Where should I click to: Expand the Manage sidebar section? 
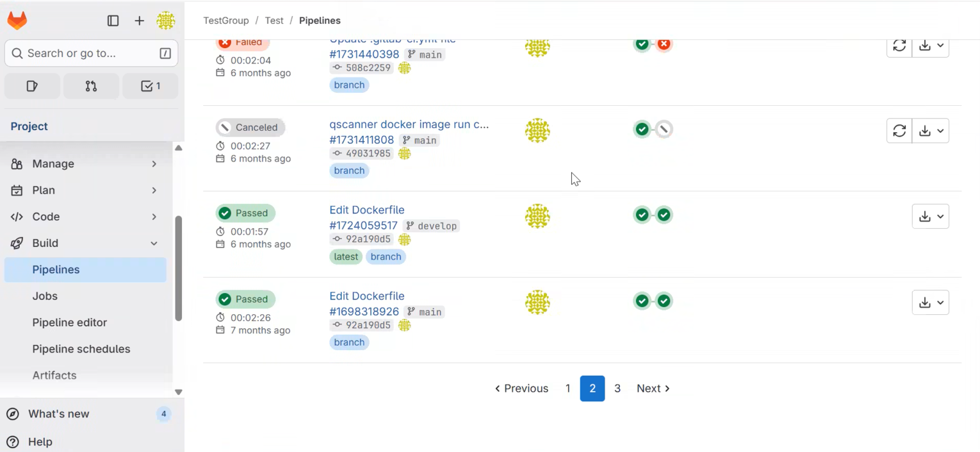coord(85,164)
